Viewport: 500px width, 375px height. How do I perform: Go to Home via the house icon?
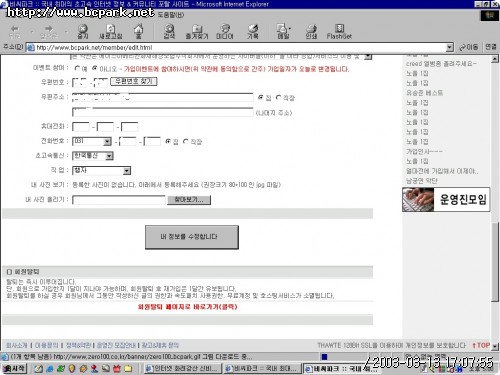(139, 31)
